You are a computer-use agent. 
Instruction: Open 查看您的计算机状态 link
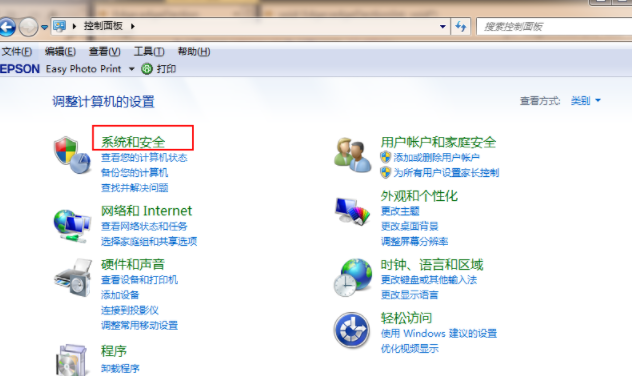pos(144,157)
